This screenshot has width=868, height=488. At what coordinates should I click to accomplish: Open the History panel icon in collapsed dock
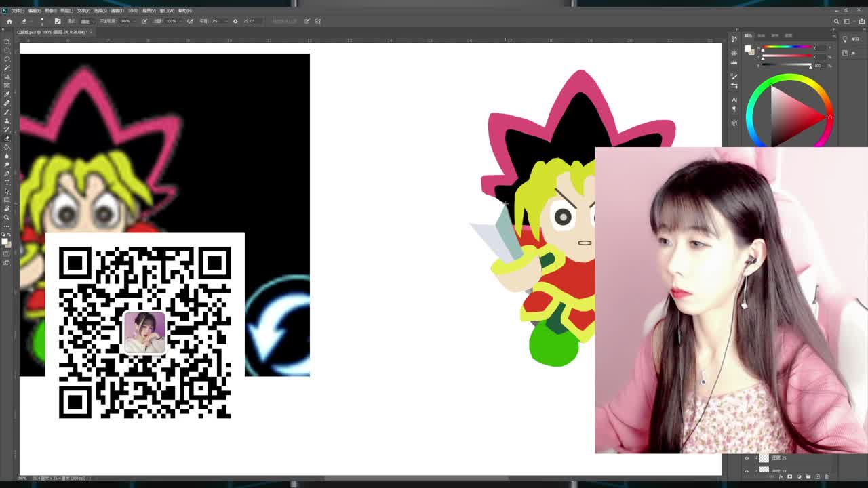pyautogui.click(x=734, y=39)
